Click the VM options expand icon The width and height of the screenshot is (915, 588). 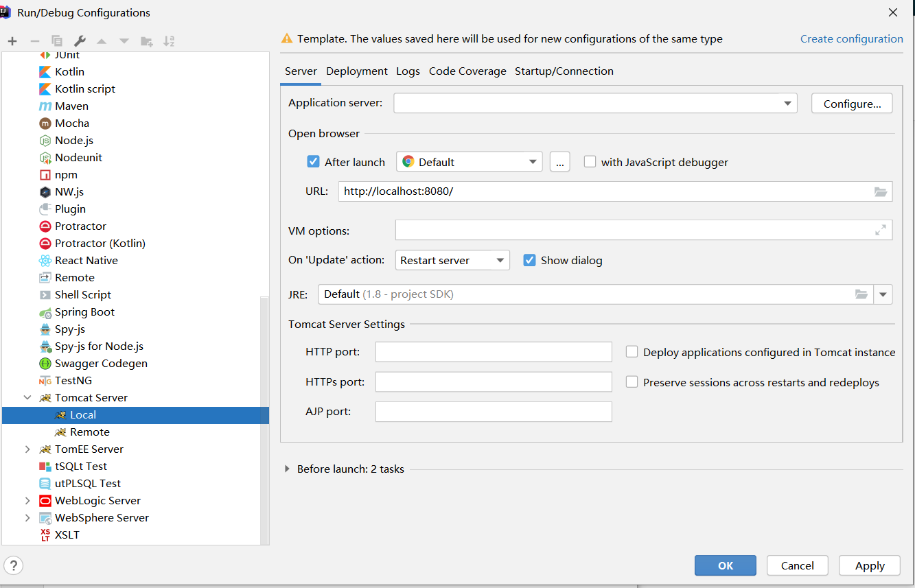click(x=881, y=231)
